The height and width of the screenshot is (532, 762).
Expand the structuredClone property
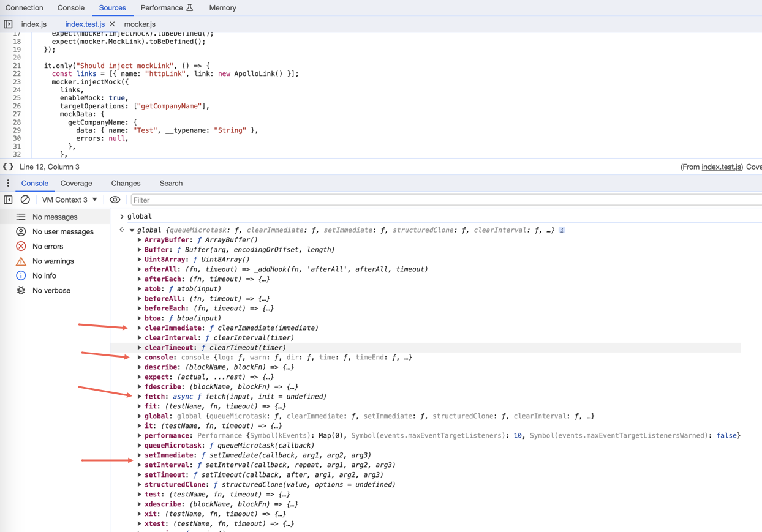[140, 485]
